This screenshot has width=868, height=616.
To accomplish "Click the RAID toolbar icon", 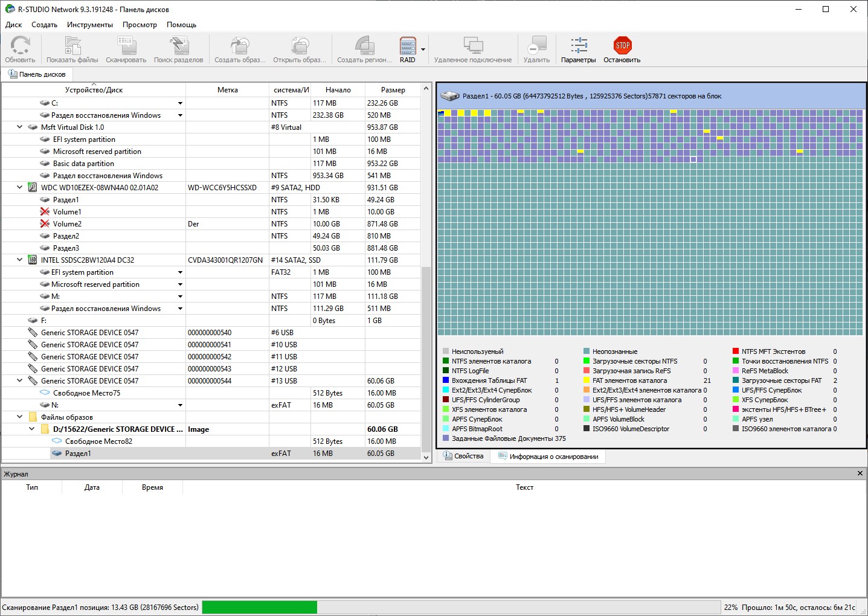I will 408,47.
